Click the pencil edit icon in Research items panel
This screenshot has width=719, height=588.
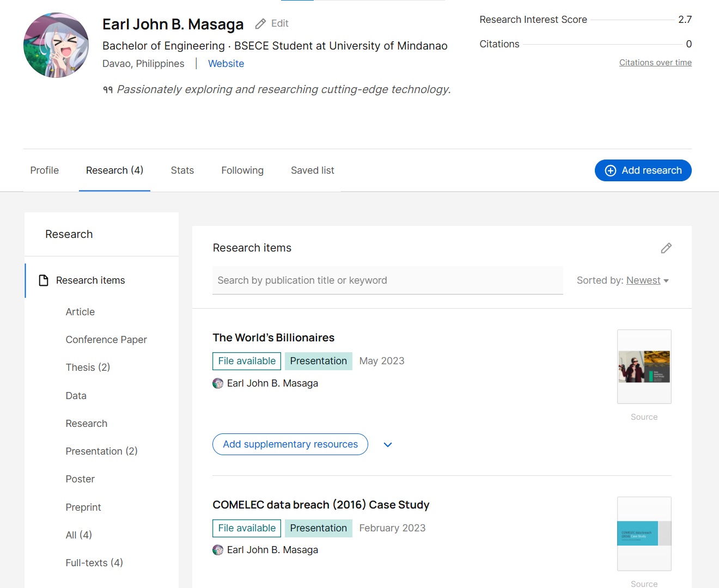(x=666, y=248)
